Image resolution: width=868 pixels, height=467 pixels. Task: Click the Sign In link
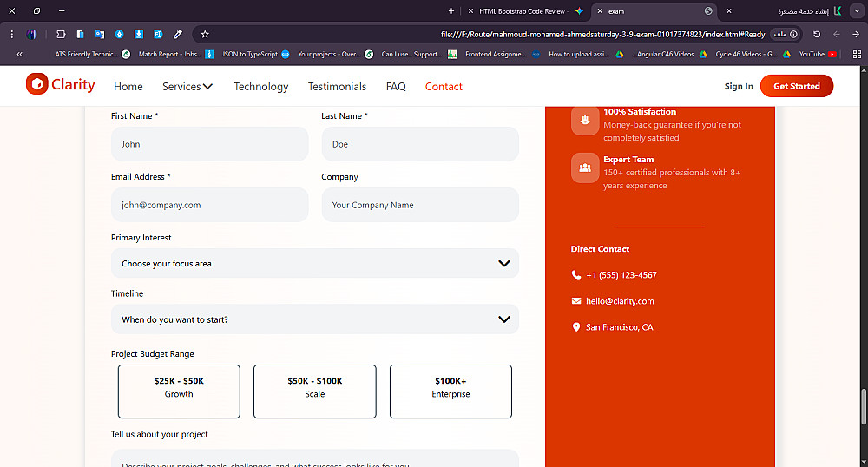point(739,86)
